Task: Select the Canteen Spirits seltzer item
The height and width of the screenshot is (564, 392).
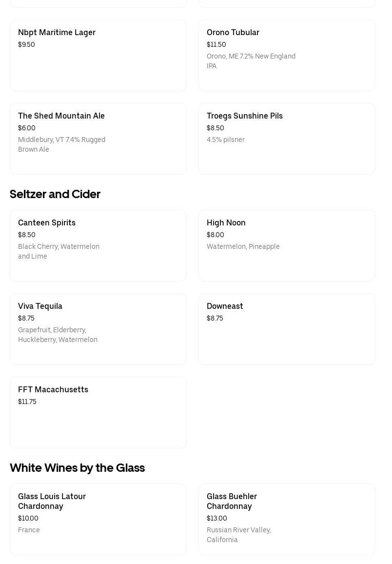Action: tap(98, 245)
